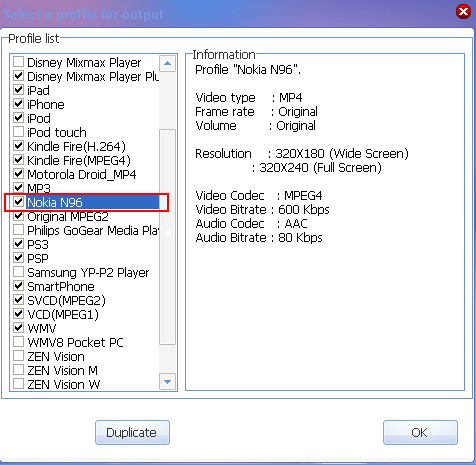
Task: Select the VCD(MPEG1) profile name
Action: click(63, 315)
